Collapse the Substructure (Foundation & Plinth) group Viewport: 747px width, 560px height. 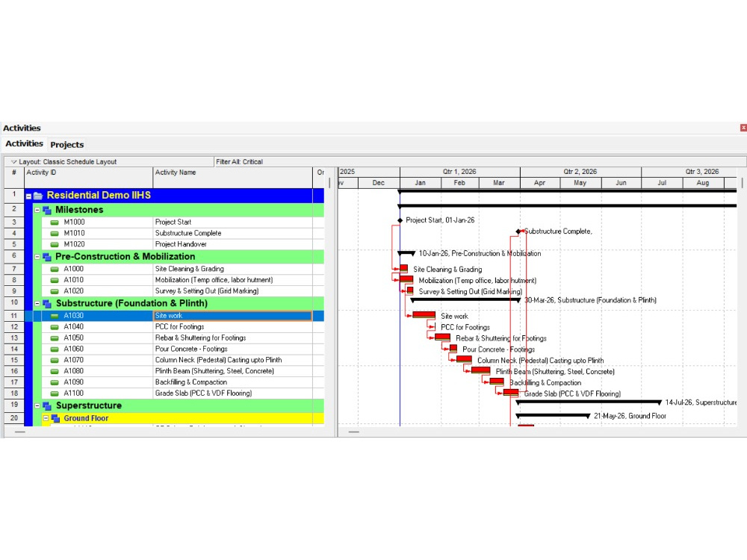(37, 303)
